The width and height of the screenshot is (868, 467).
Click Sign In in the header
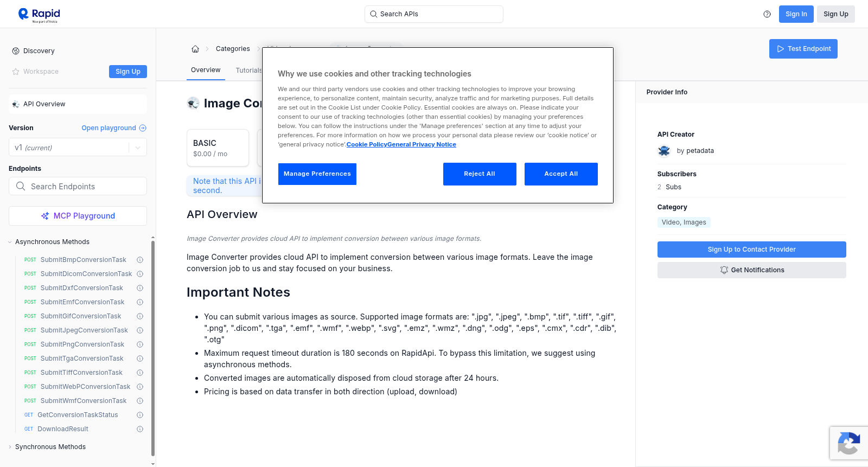tap(796, 14)
